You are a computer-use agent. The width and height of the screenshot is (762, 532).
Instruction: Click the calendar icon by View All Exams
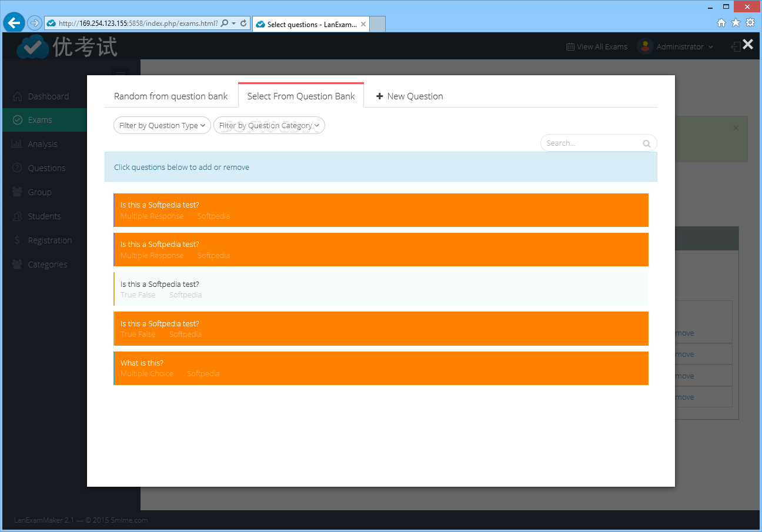570,47
